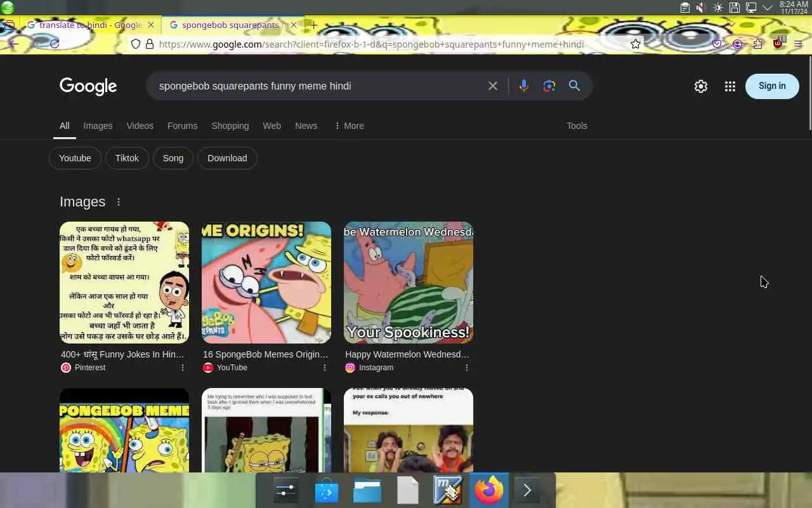The width and height of the screenshot is (812, 508).
Task: Open the Google apps grid
Action: click(730, 86)
